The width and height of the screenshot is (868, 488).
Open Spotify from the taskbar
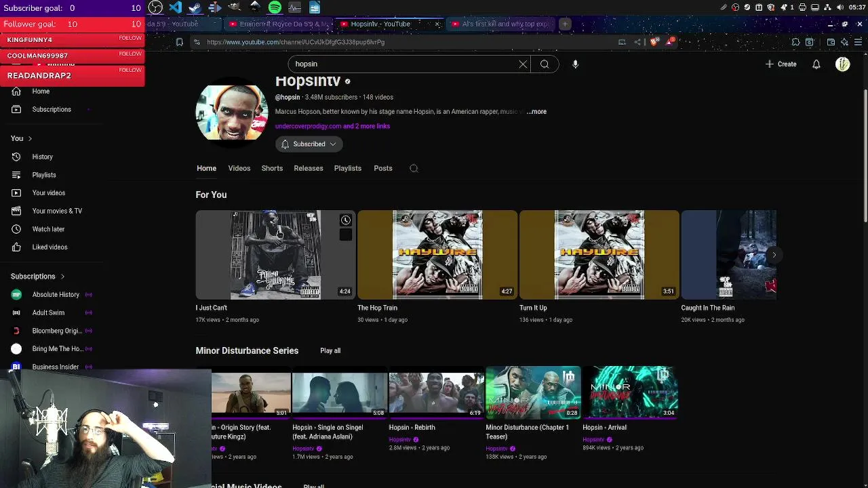coord(275,7)
